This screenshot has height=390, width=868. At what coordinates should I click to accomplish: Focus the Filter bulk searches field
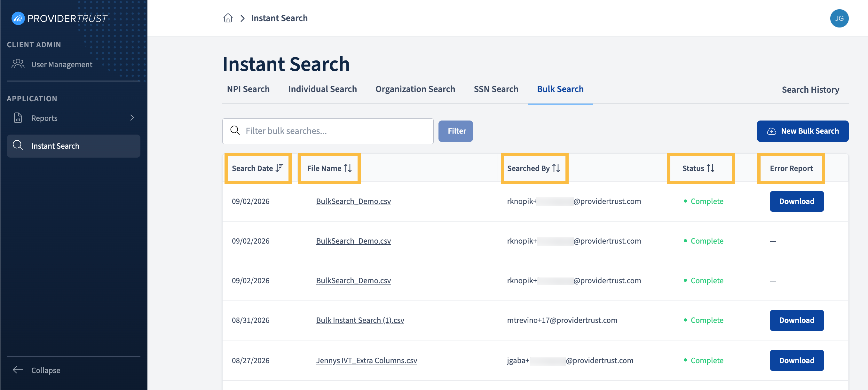pyautogui.click(x=328, y=131)
